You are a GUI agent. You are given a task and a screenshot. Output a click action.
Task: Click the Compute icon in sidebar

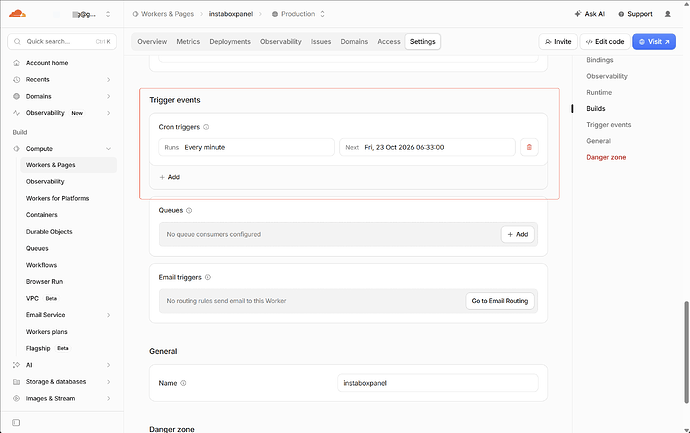pos(16,149)
